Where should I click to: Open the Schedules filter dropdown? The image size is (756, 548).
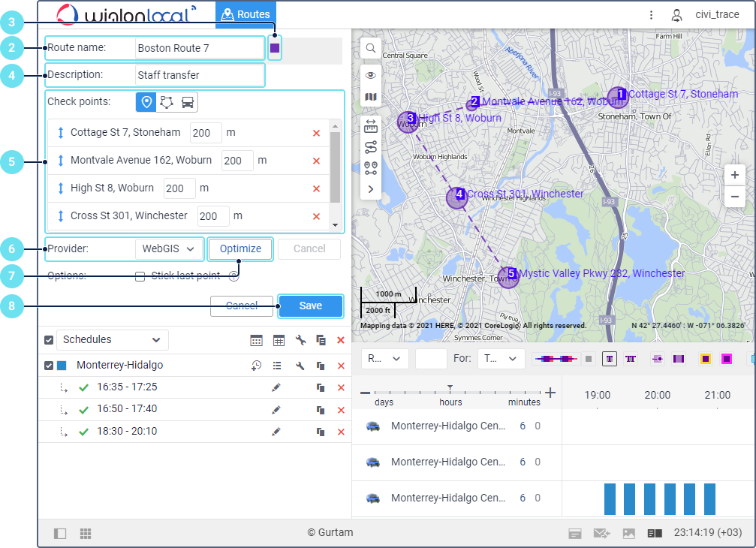(113, 340)
